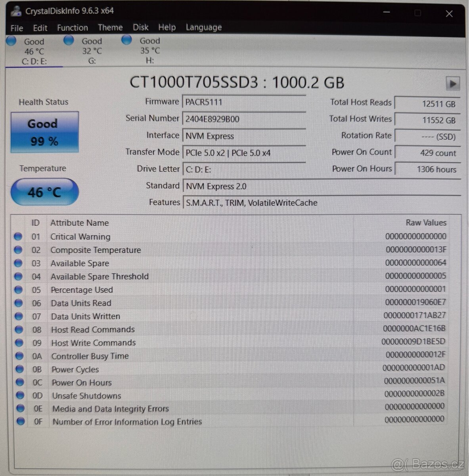Click the blue circle next to Composite Temperature
The image size is (469, 476).
pyautogui.click(x=18, y=250)
